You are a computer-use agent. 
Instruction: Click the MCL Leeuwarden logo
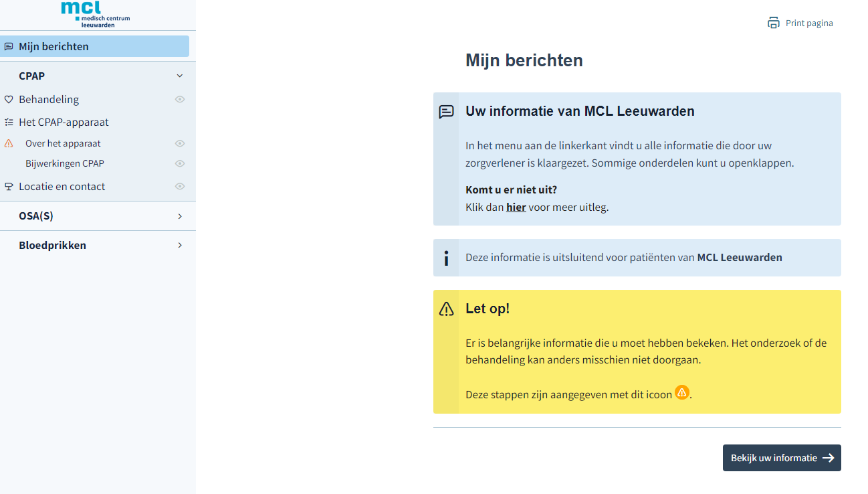95,14
